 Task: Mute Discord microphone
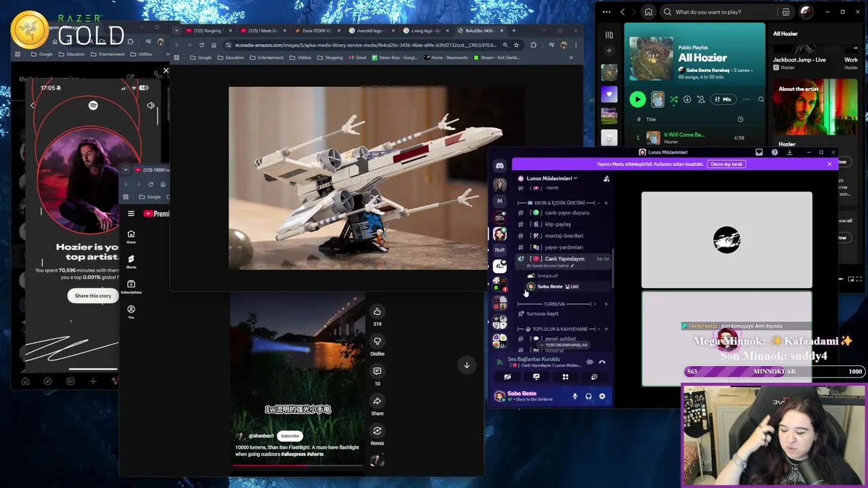pos(575,396)
